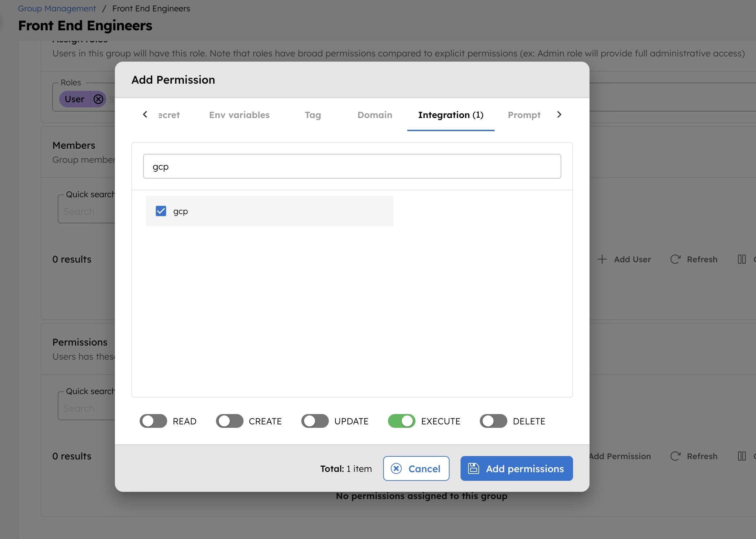
Task: Select the Env variables tab
Action: [239, 115]
